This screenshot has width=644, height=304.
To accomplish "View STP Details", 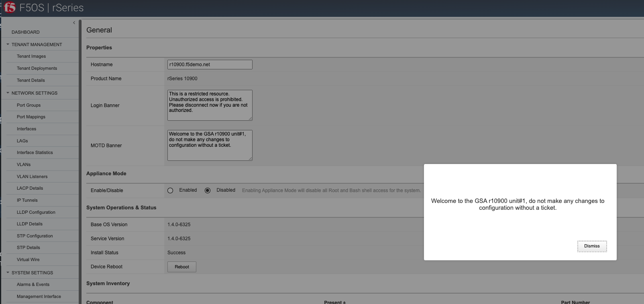I will [x=29, y=248].
